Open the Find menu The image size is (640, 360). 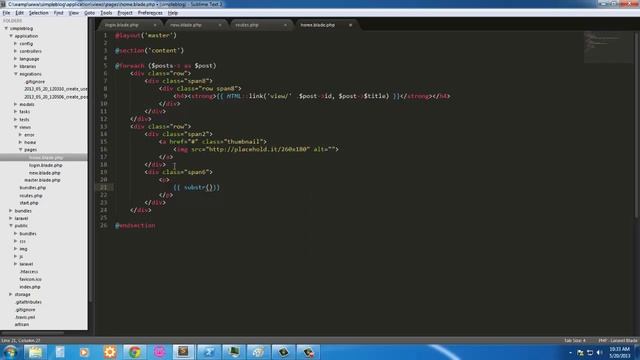59,13
